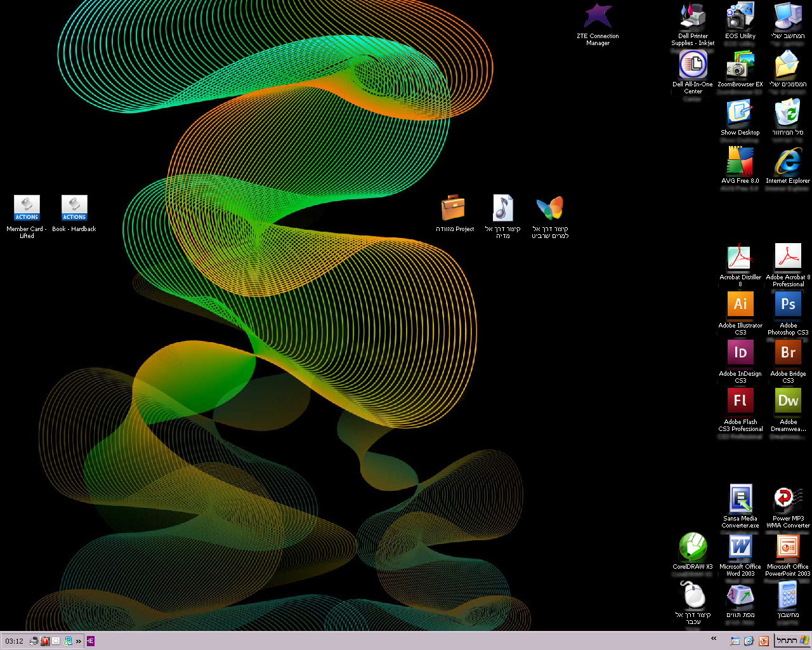Open Adobe Photoshop CS3 desktop shortcut

click(788, 305)
